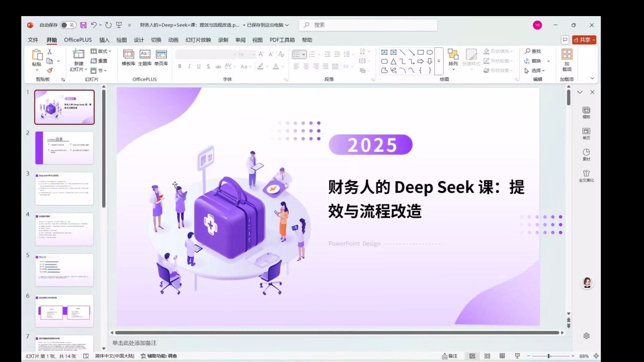The height and width of the screenshot is (362, 644).
Task: Open the 设计 ribbon tab
Action: [139, 40]
